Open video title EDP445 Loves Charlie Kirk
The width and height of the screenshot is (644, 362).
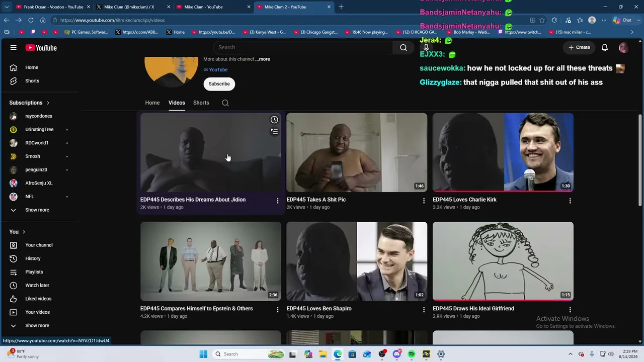tap(464, 200)
